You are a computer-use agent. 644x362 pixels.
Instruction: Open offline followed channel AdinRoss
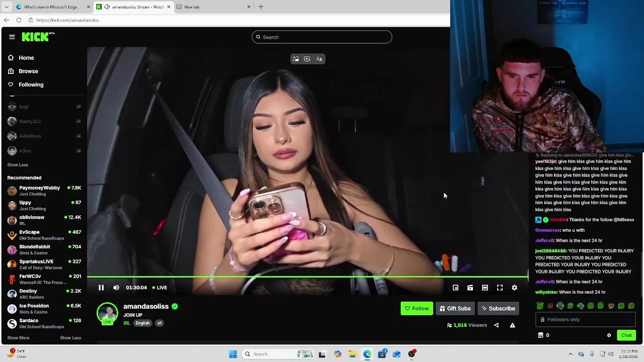(44, 136)
